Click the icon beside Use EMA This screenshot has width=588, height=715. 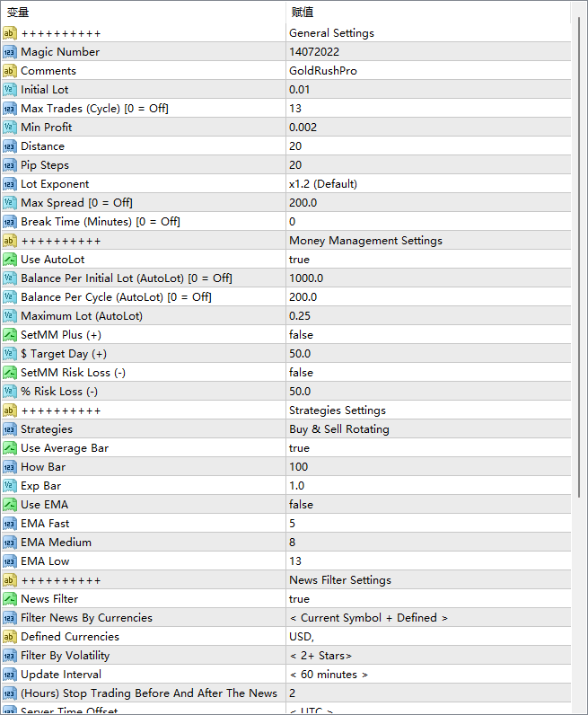pyautogui.click(x=10, y=505)
